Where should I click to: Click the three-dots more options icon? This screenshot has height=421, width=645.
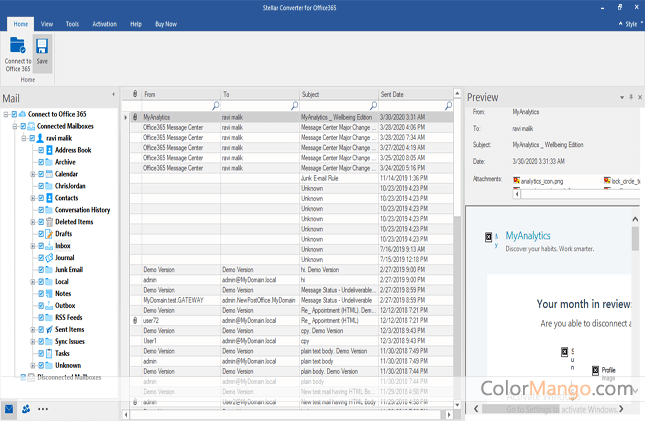tap(43, 409)
